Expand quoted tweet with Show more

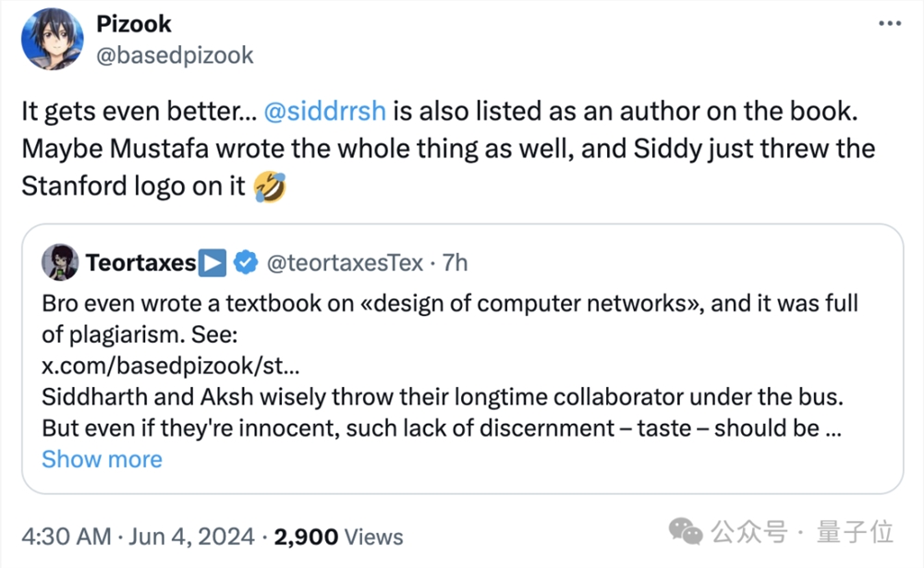102,459
